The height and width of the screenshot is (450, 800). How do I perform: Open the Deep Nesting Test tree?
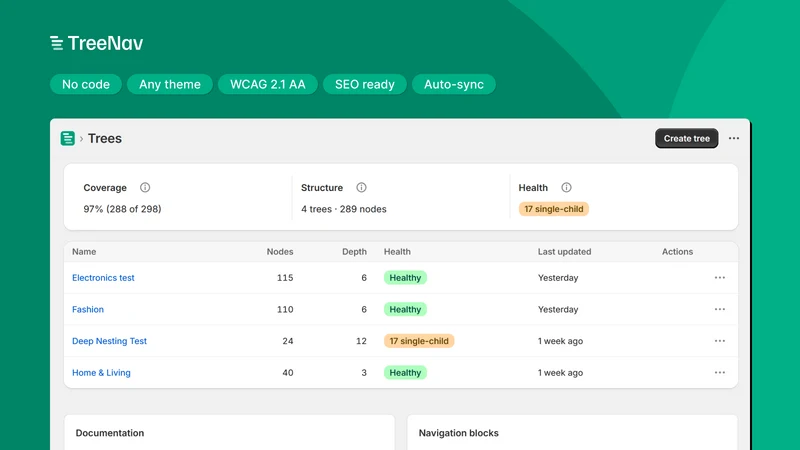tap(109, 341)
